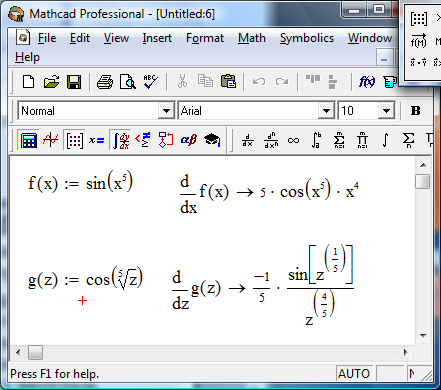Click Matrix icon in floating palette
The image size is (441, 390).
[x=419, y=19]
